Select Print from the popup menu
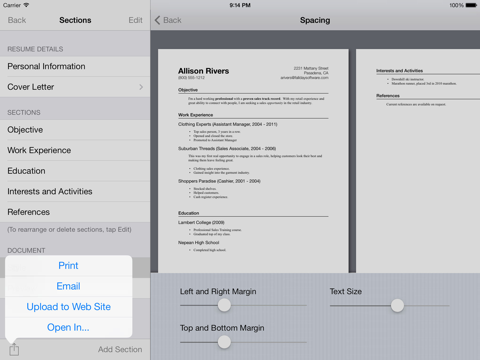 point(68,266)
